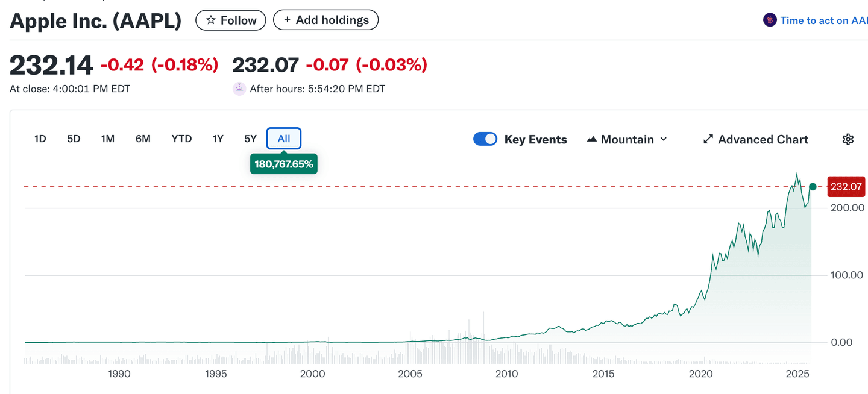Select the YTD range tab
Image resolution: width=868 pixels, height=394 pixels.
[181, 139]
